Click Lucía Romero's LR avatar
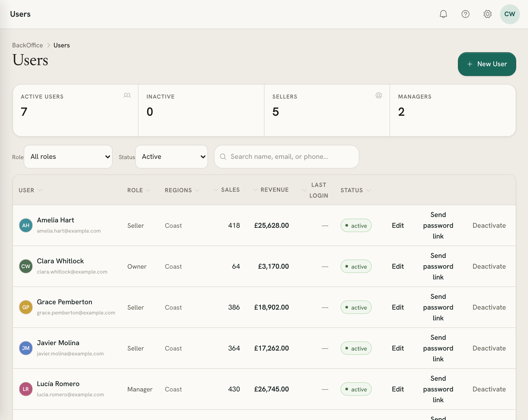The height and width of the screenshot is (420, 528). tap(26, 389)
